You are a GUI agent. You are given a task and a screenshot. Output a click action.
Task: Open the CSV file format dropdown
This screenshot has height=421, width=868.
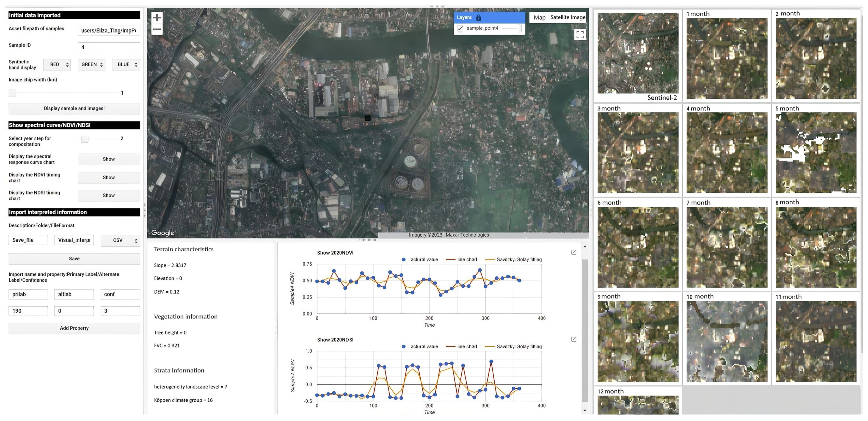(x=120, y=241)
